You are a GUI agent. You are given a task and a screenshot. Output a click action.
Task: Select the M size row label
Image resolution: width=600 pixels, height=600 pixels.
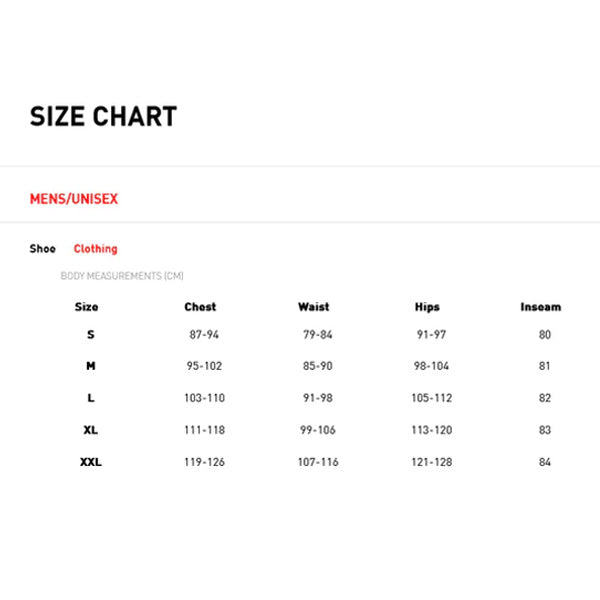tap(91, 366)
